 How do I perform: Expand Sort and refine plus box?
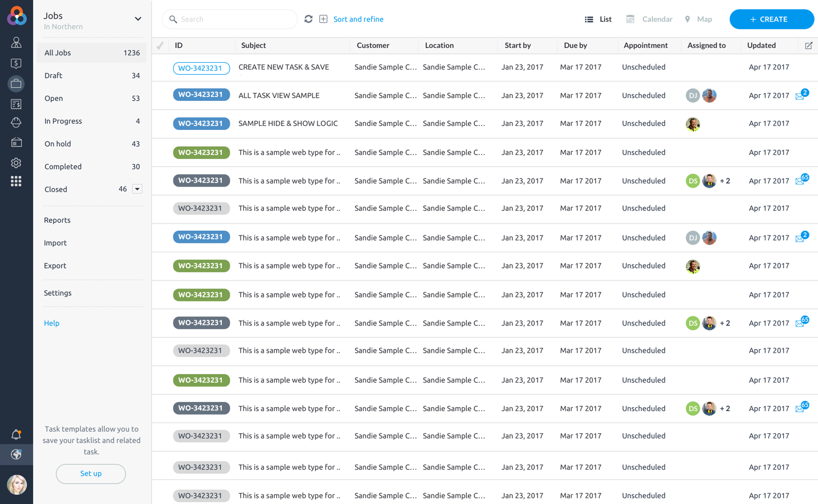[323, 19]
